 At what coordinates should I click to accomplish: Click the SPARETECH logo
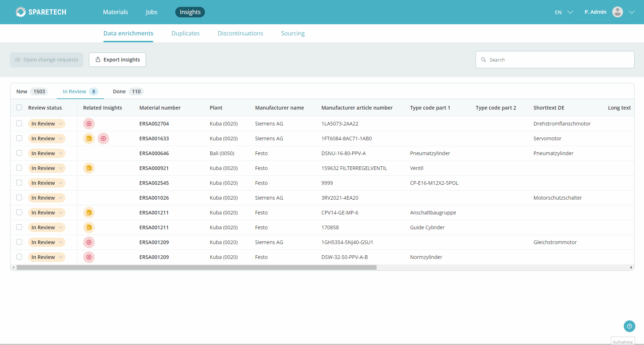tap(41, 12)
